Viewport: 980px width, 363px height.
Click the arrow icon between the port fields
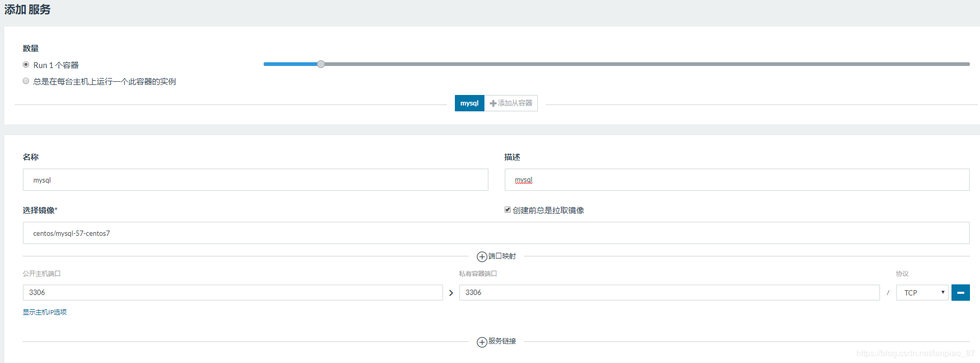point(451,293)
